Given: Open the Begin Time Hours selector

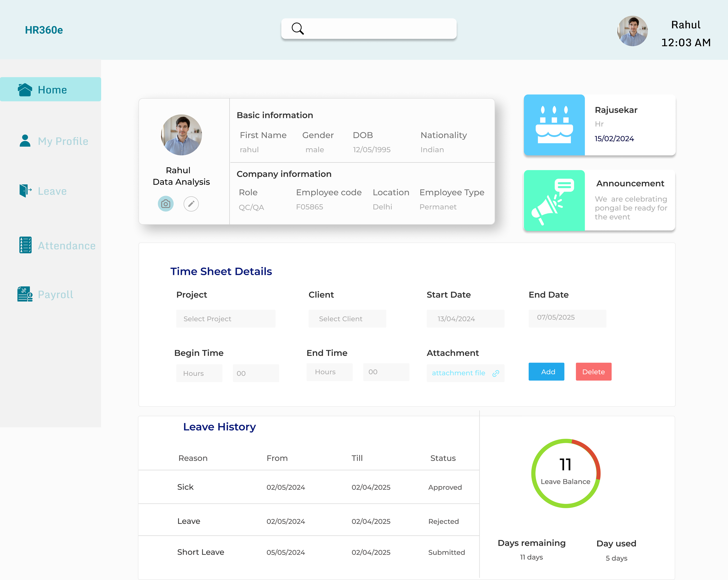Looking at the screenshot, I should pyautogui.click(x=199, y=373).
